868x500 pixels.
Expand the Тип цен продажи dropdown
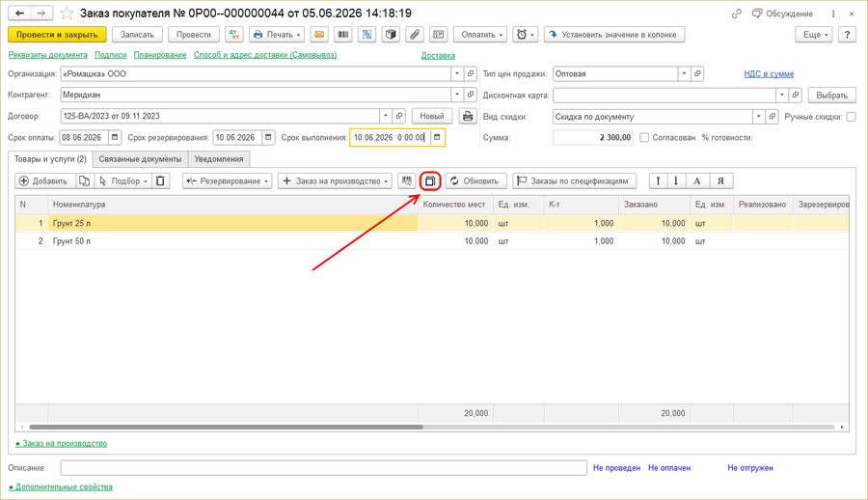pos(684,73)
